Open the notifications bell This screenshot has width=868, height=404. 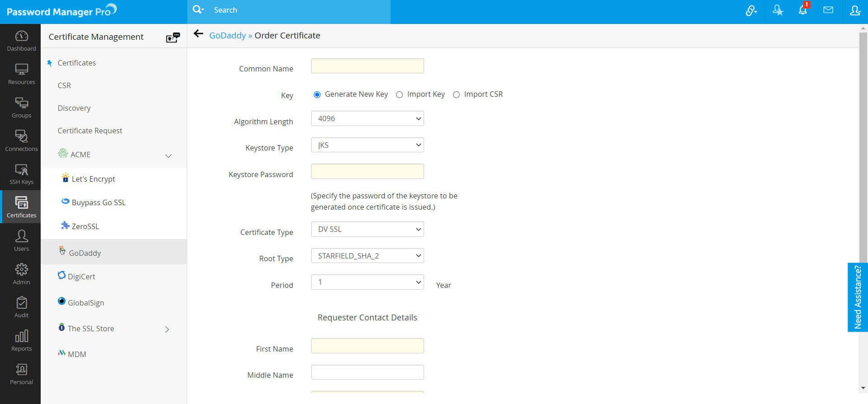pos(803,10)
